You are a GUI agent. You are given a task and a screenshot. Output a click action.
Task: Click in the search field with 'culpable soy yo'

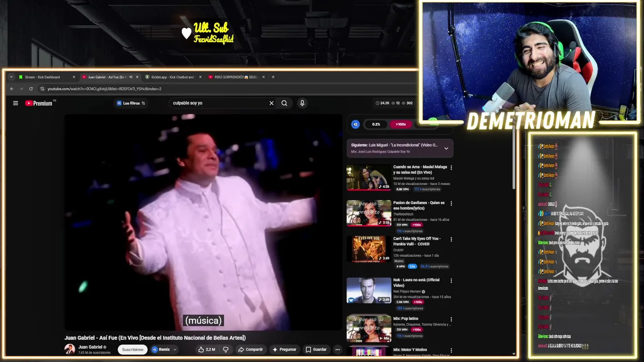[x=219, y=103]
